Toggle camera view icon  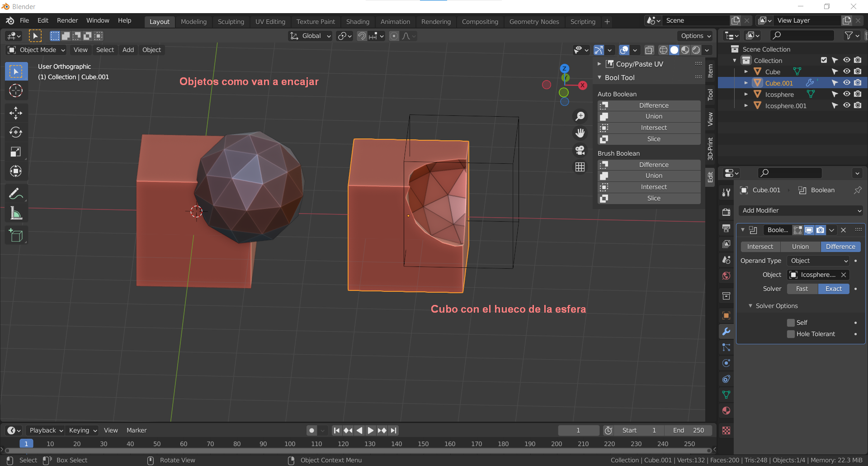(x=580, y=150)
